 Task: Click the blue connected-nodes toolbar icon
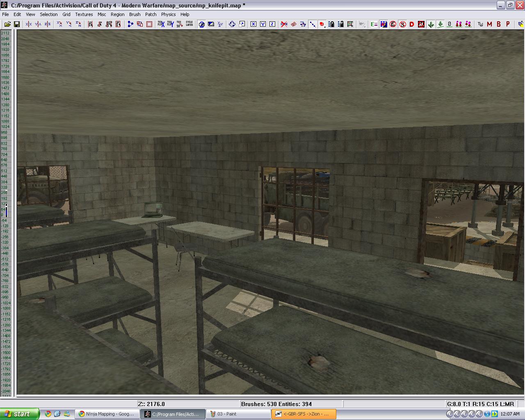point(130,24)
